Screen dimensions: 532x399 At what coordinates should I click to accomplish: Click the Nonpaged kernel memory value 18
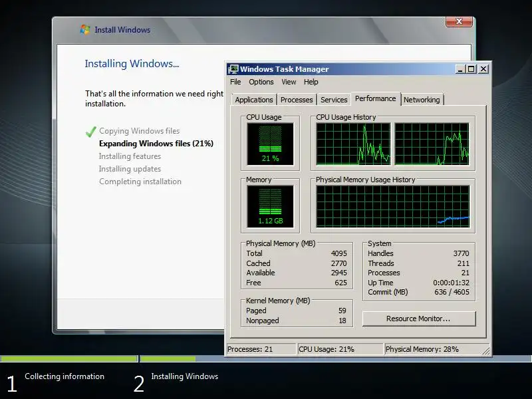point(342,321)
